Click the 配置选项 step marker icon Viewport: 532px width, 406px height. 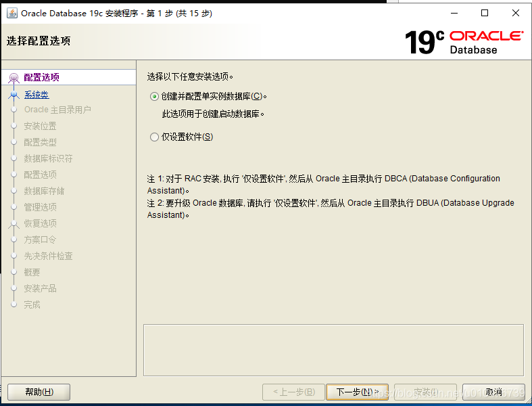coord(14,78)
